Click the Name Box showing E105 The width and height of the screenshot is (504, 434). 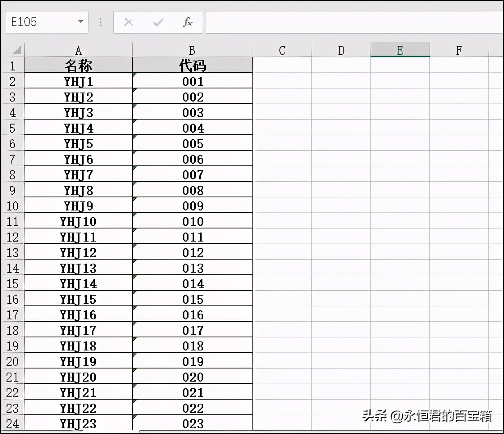point(46,22)
